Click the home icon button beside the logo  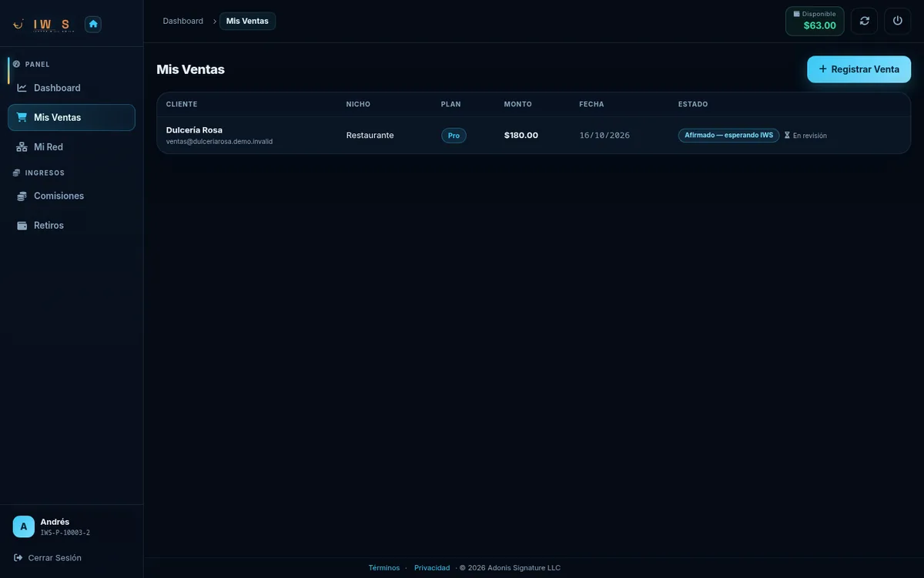[93, 24]
